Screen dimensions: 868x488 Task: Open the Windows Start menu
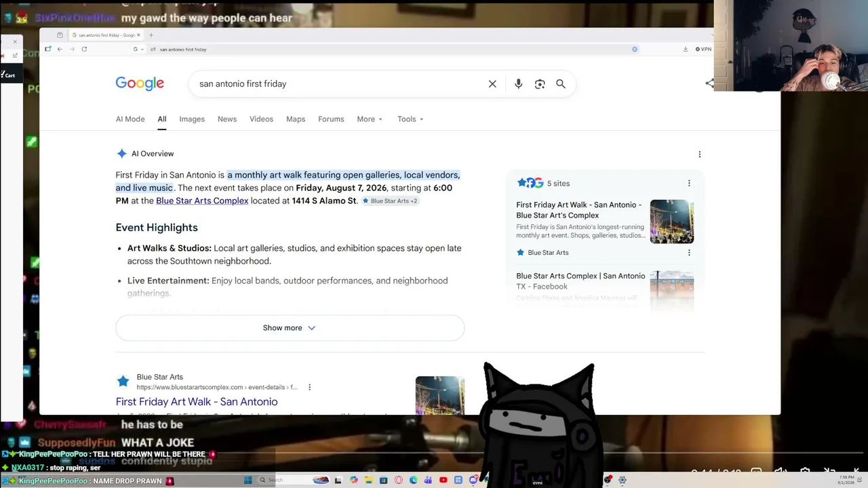248,480
